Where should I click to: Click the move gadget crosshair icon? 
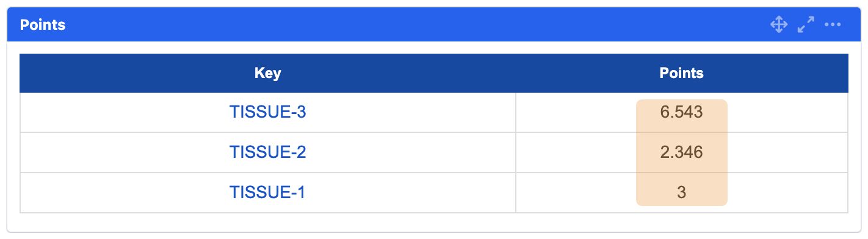tap(778, 25)
